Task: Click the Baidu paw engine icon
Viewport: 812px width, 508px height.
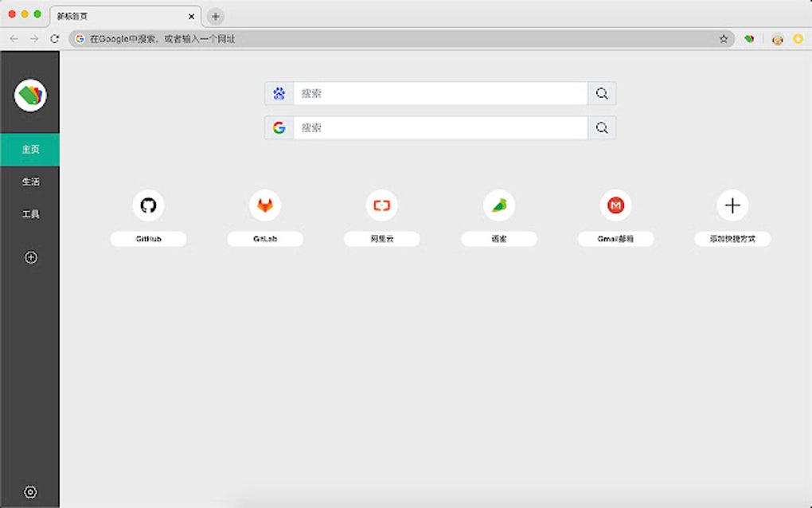Action: (x=279, y=94)
